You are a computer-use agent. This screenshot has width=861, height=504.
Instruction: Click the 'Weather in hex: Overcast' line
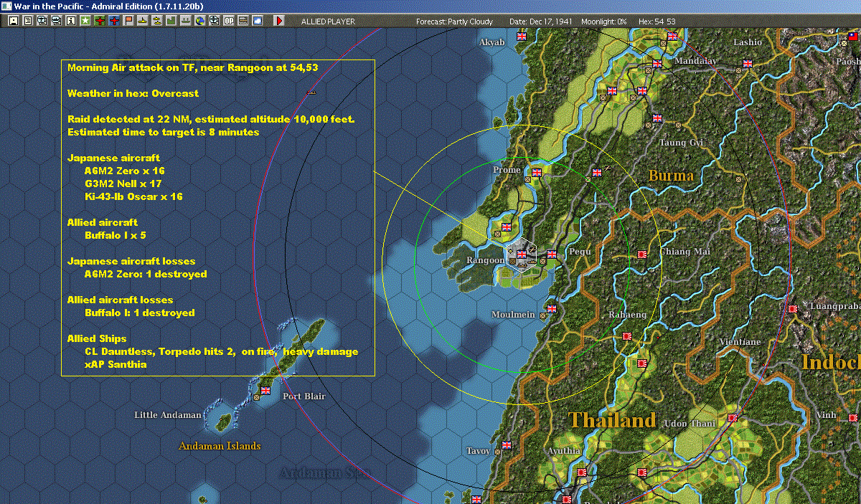(133, 93)
